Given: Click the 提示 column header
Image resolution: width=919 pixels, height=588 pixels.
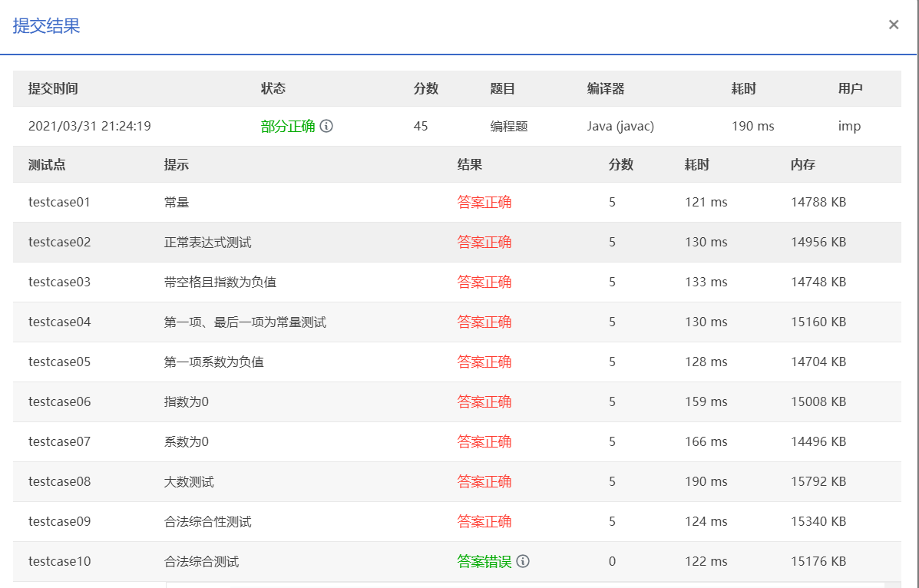Looking at the screenshot, I should (x=177, y=165).
